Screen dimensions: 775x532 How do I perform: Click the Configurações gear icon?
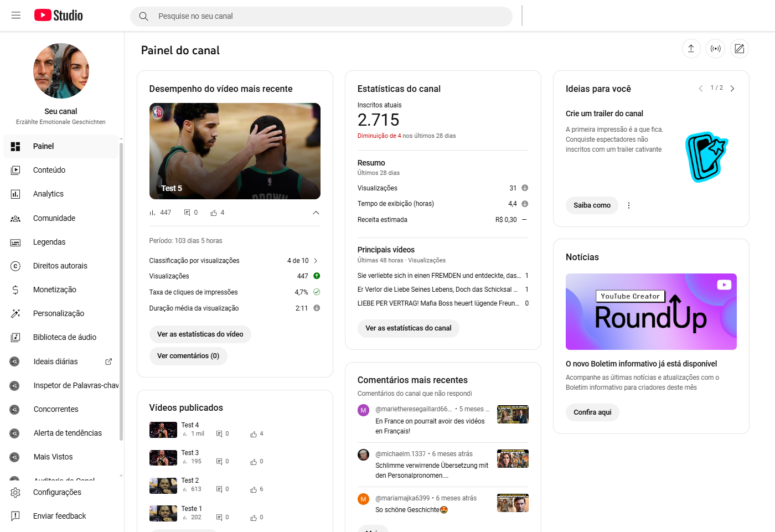pos(15,492)
